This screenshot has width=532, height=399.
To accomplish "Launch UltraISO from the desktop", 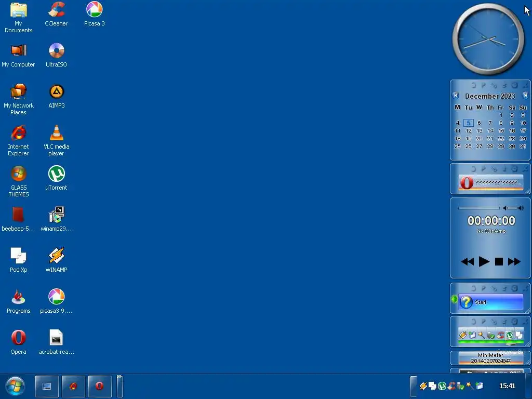I will pos(56,56).
